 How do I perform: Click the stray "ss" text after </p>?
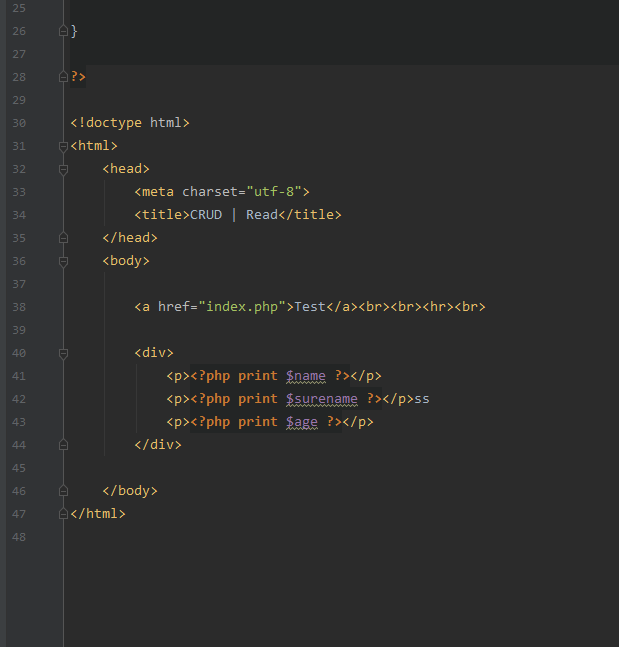(x=422, y=399)
